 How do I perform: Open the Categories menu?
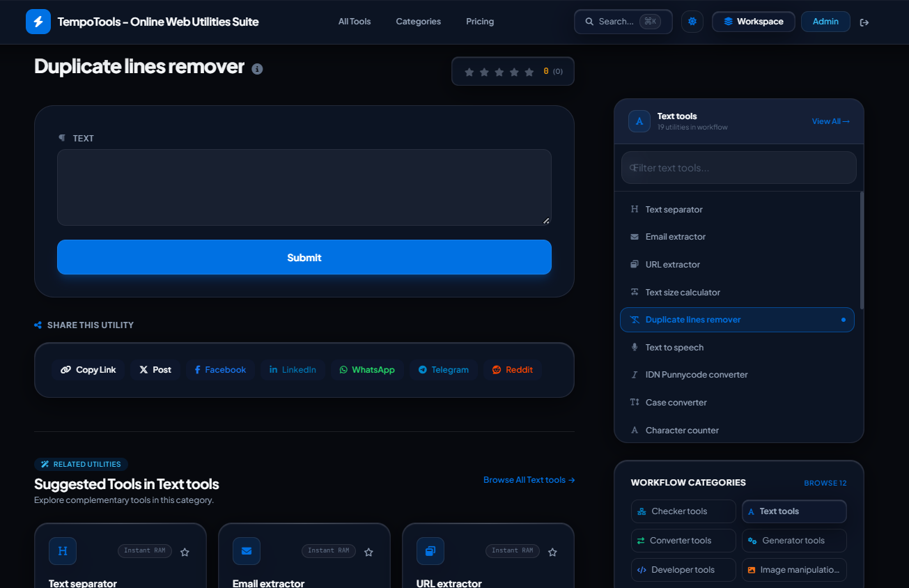419,22
